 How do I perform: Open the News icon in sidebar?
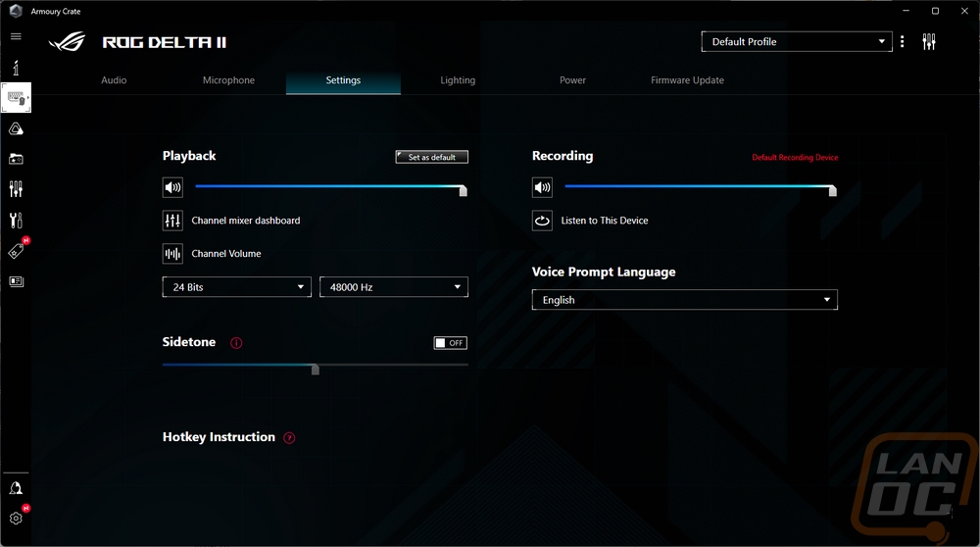[16, 281]
